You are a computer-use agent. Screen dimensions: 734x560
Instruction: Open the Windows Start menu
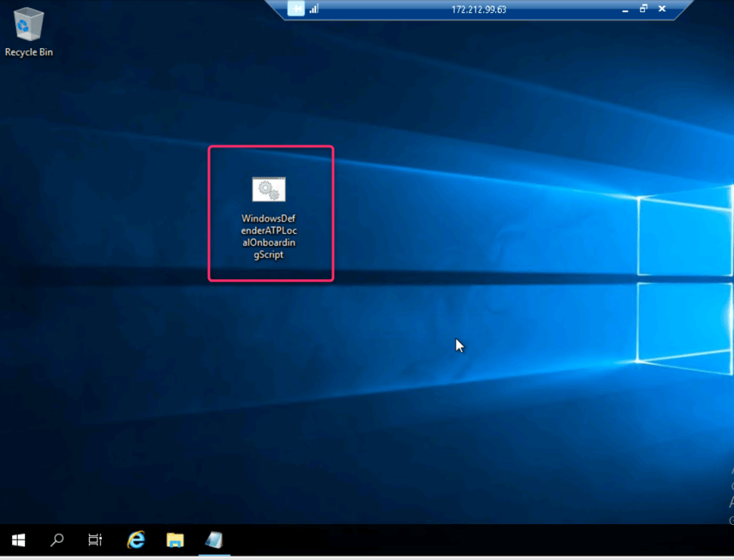tap(18, 540)
